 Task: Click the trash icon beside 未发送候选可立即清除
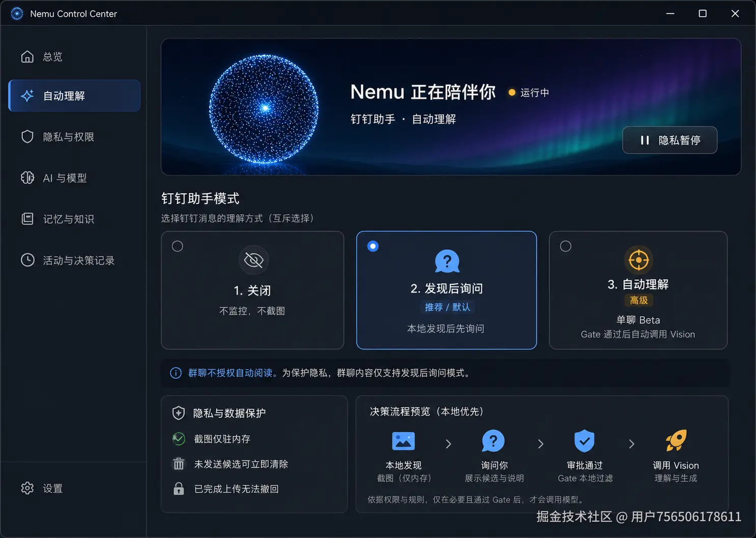179,464
